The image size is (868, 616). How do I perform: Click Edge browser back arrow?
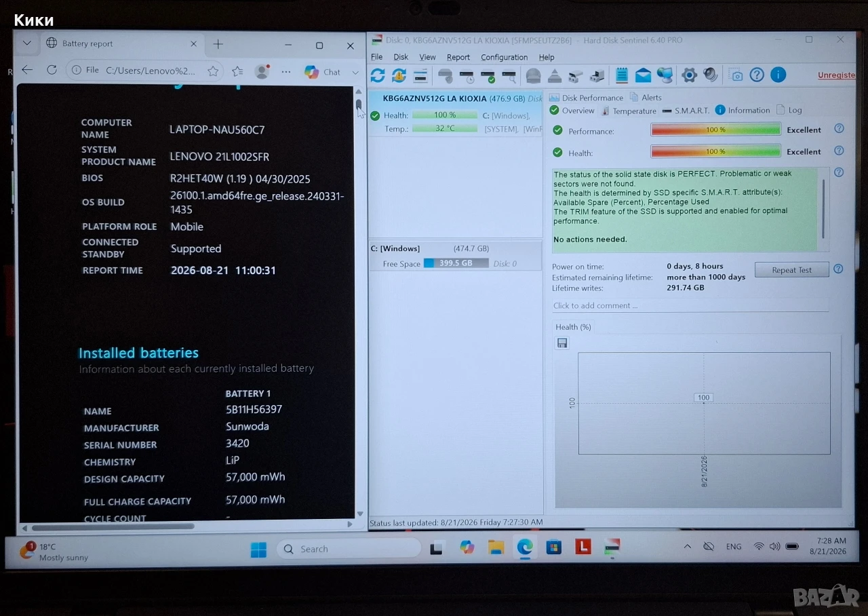coord(27,70)
